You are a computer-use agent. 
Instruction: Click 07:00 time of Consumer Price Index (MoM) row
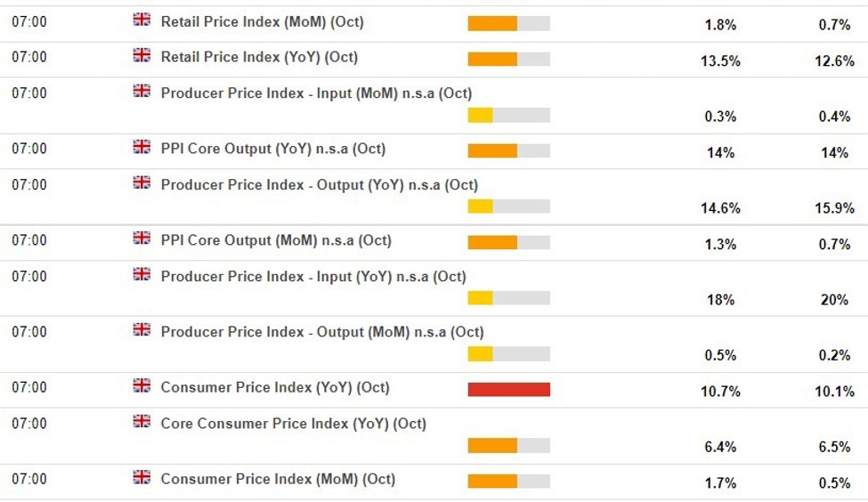(x=29, y=479)
